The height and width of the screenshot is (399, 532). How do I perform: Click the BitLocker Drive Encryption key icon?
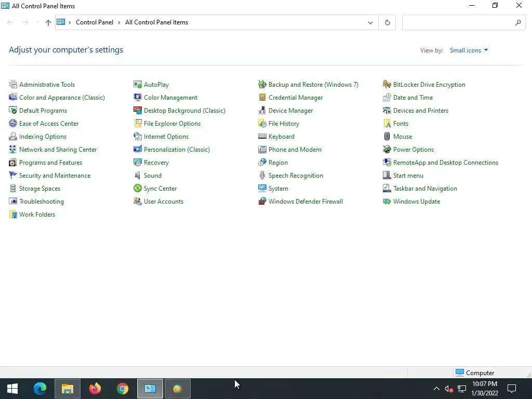tap(387, 84)
